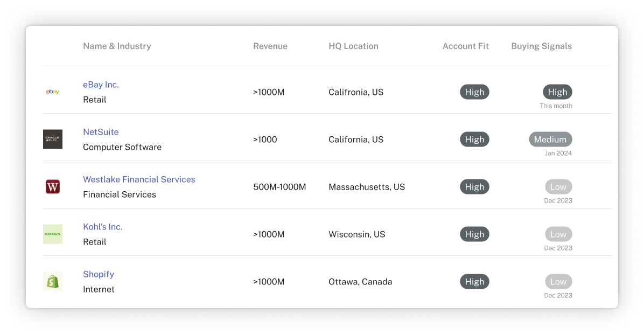Image resolution: width=644 pixels, height=334 pixels.
Task: Sort by Name & Industry column header
Action: (117, 46)
